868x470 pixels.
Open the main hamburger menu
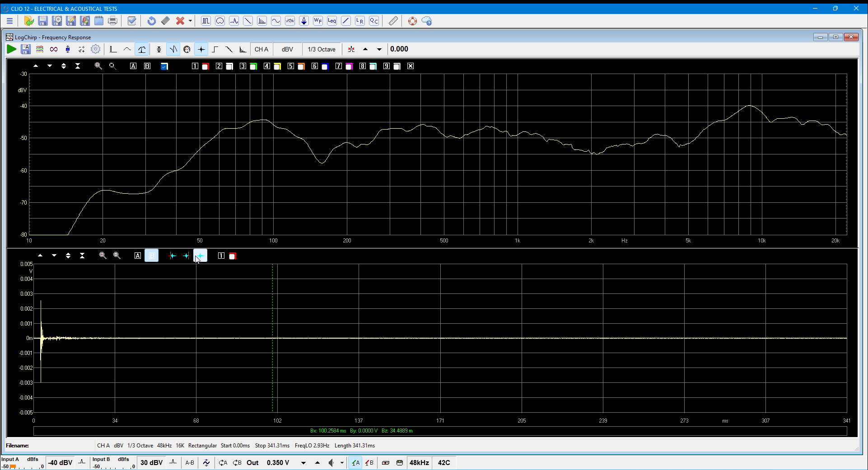pos(9,21)
